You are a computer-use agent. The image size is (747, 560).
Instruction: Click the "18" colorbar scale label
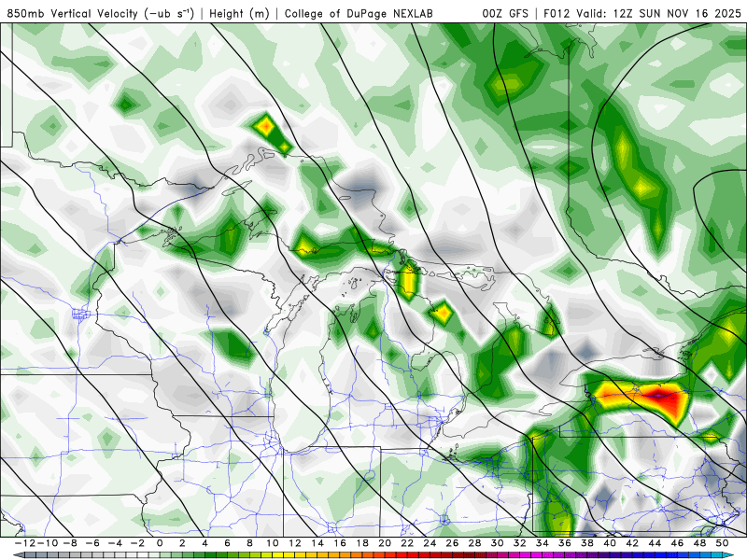(x=362, y=543)
